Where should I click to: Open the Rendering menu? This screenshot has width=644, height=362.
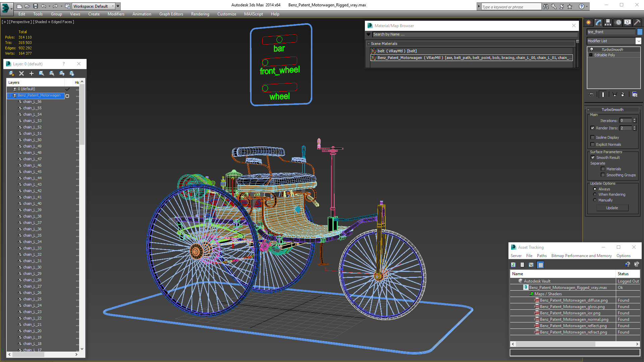(200, 14)
